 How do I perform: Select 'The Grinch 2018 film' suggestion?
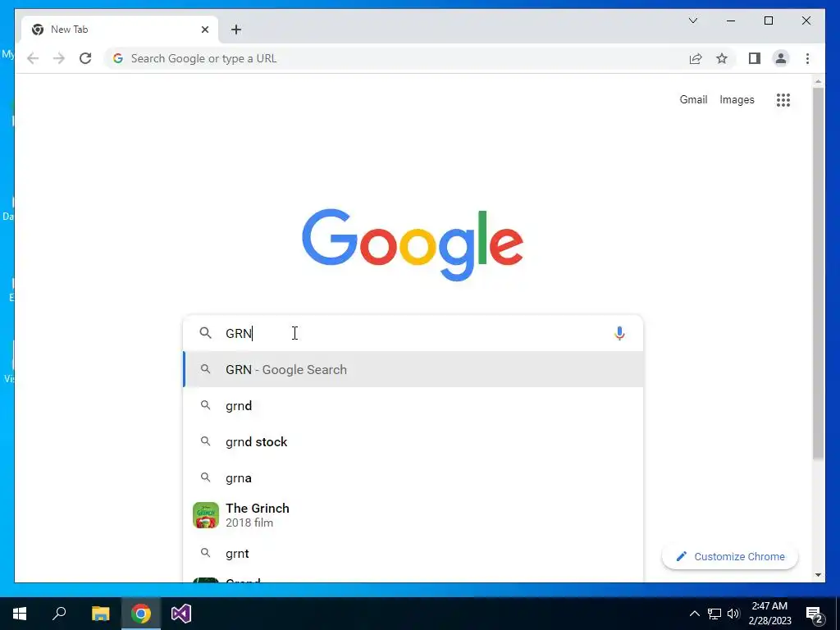pyautogui.click(x=413, y=515)
